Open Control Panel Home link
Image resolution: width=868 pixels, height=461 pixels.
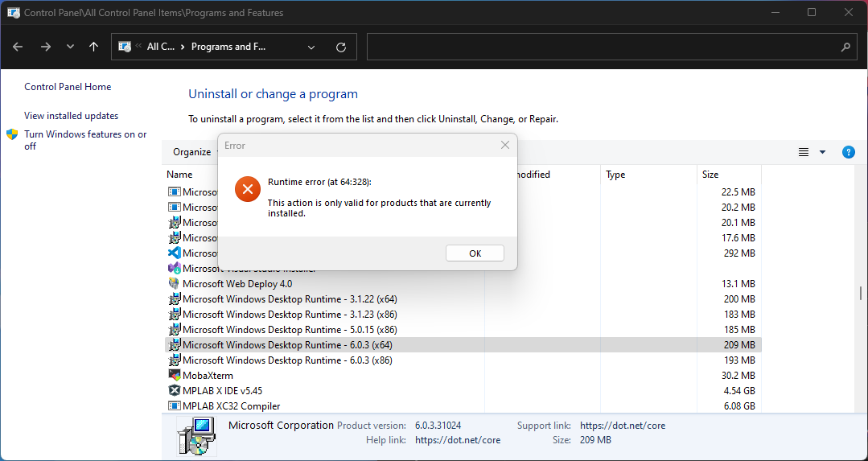(68, 87)
